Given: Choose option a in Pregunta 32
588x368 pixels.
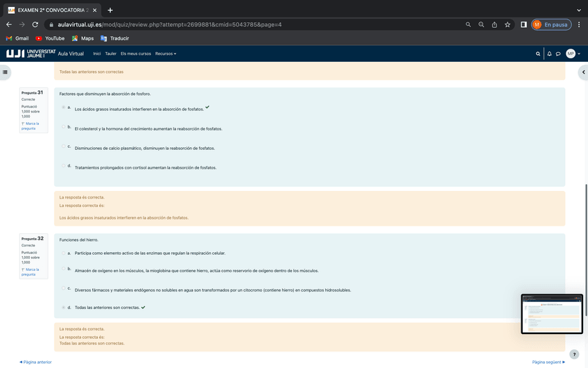Looking at the screenshot, I should click(64, 253).
